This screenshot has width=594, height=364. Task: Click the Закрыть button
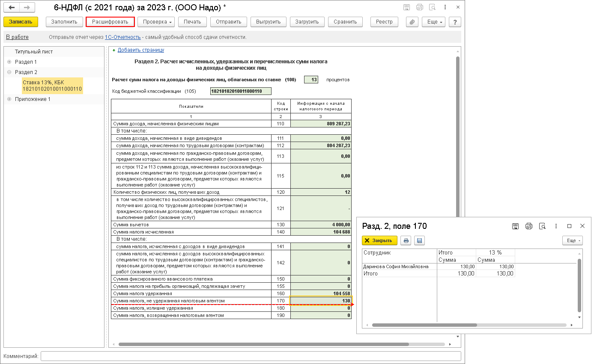(x=379, y=240)
